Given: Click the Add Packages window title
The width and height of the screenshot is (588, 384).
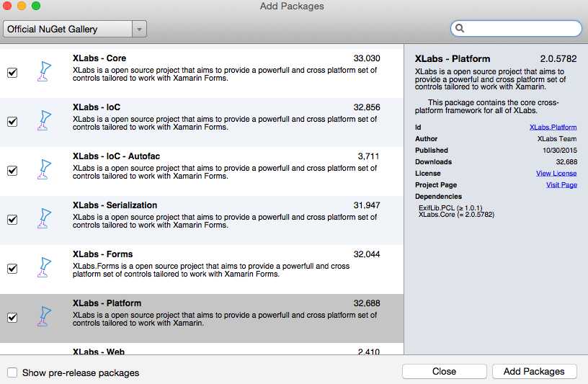Looking at the screenshot, I should click(292, 6).
